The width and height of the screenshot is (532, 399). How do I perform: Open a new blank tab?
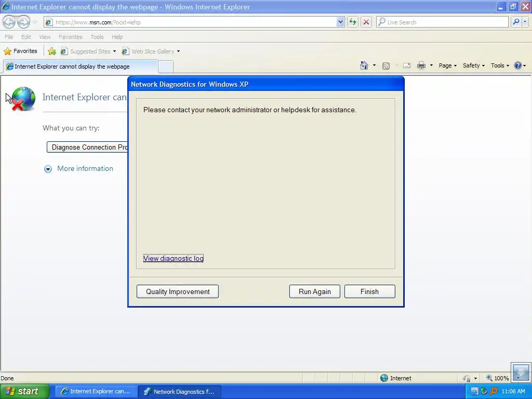pos(166,66)
